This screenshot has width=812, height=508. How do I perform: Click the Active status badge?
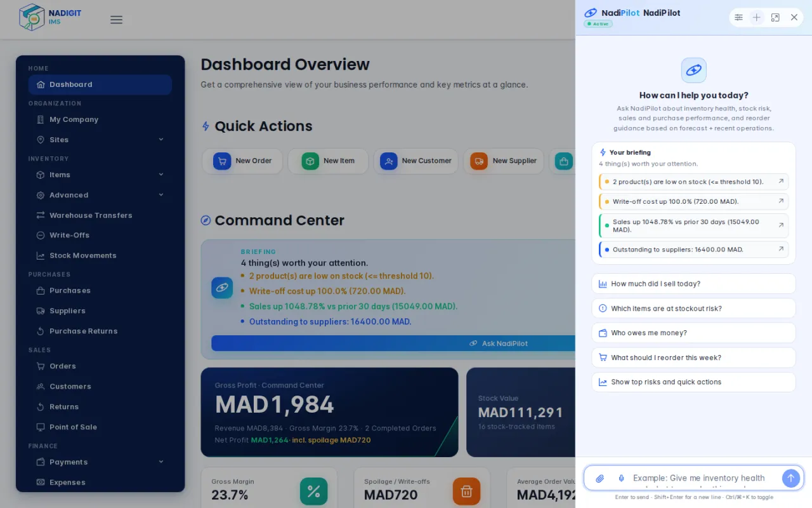click(x=598, y=24)
